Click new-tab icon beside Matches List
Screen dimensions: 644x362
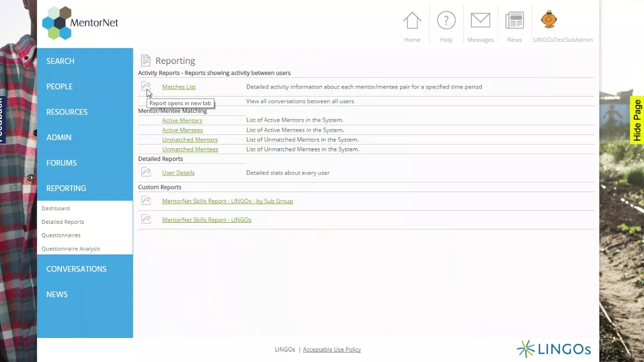[x=146, y=86]
